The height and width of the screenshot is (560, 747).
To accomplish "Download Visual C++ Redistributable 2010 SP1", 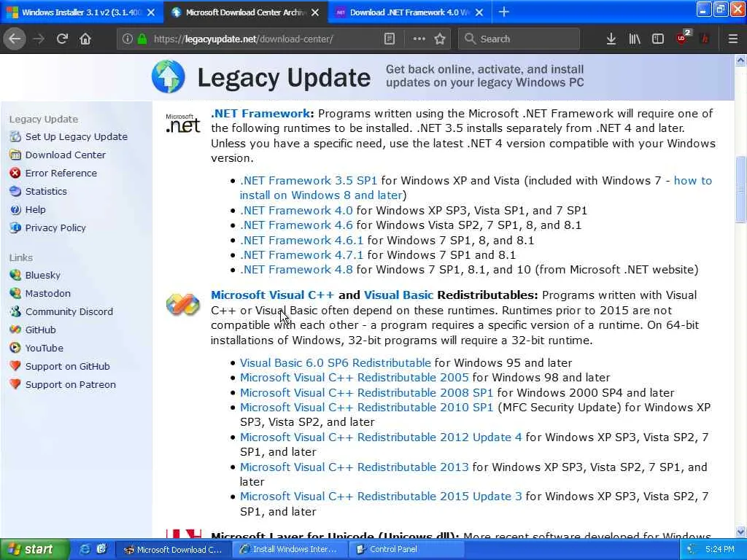I will pos(366,408).
